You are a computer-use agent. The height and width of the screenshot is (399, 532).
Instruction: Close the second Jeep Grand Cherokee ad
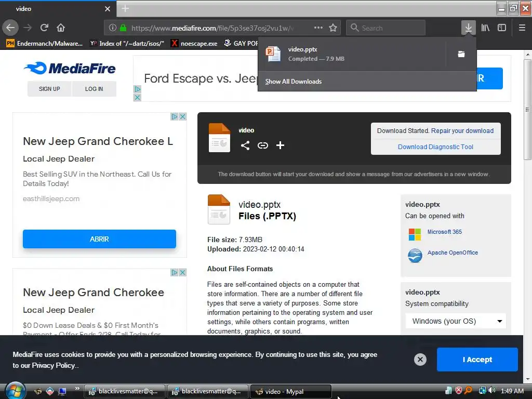(182, 272)
